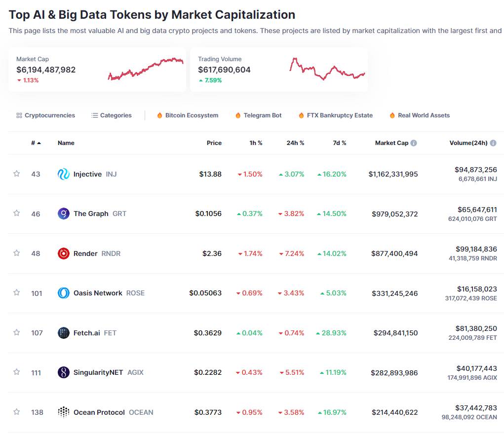The image size is (504, 435).
Task: Toggle the watchlist star for Ocean Protocol
Action: pyautogui.click(x=16, y=411)
